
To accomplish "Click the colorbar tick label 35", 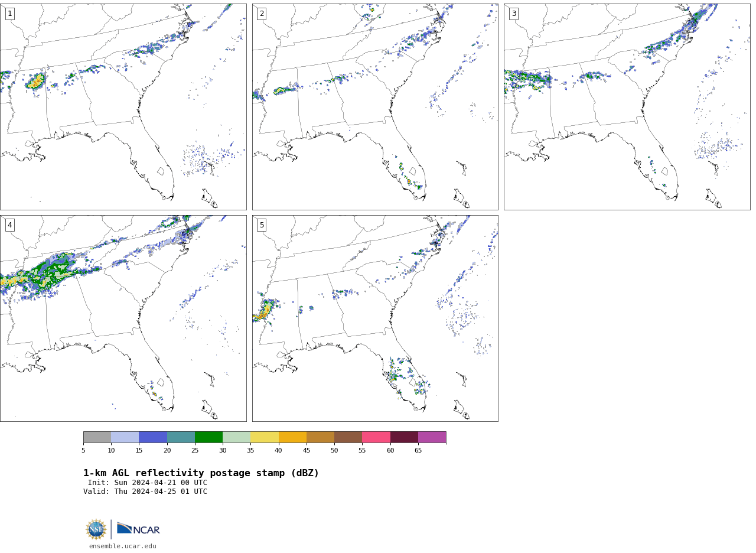I will 250,451.
